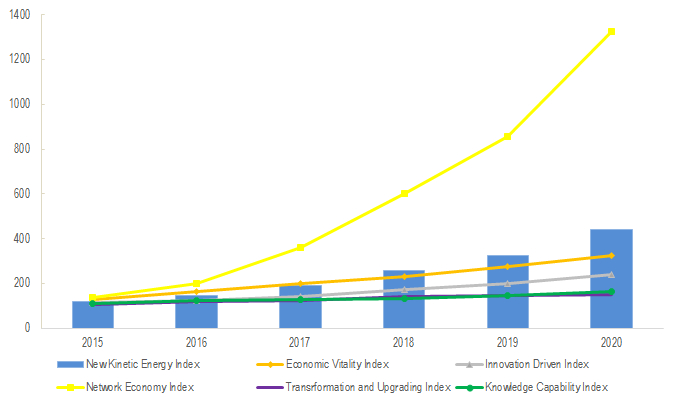
Task: Click the 1400 label on the vertical axis
Action: coord(46,15)
